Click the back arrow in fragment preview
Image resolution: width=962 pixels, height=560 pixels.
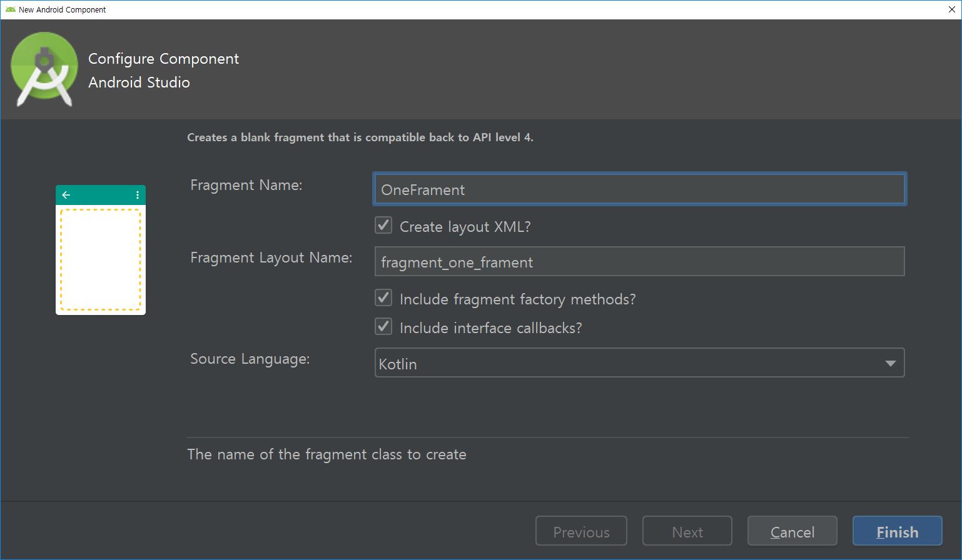(x=66, y=195)
